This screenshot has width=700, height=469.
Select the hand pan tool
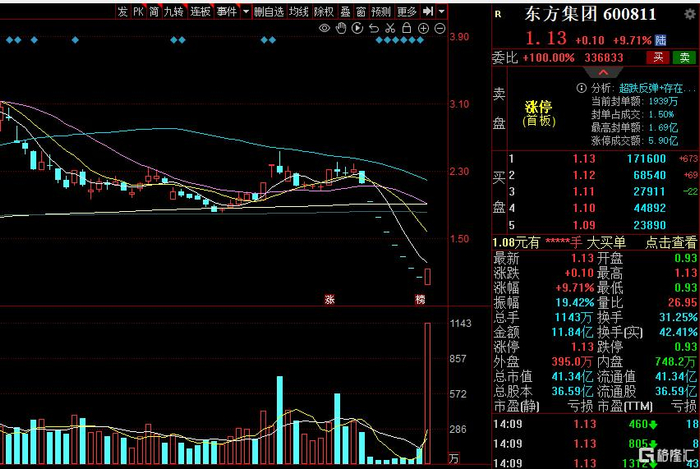341,28
